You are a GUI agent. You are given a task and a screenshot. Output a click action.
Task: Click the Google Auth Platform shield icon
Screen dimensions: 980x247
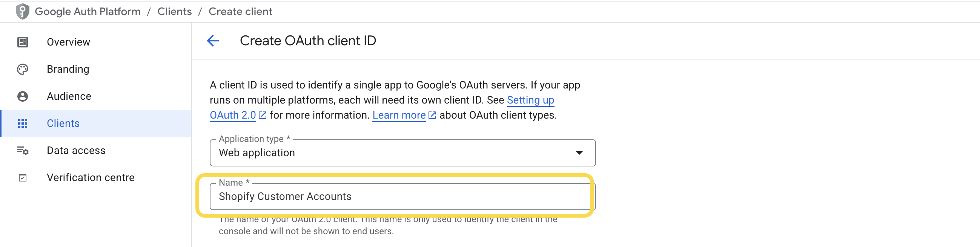[23, 11]
